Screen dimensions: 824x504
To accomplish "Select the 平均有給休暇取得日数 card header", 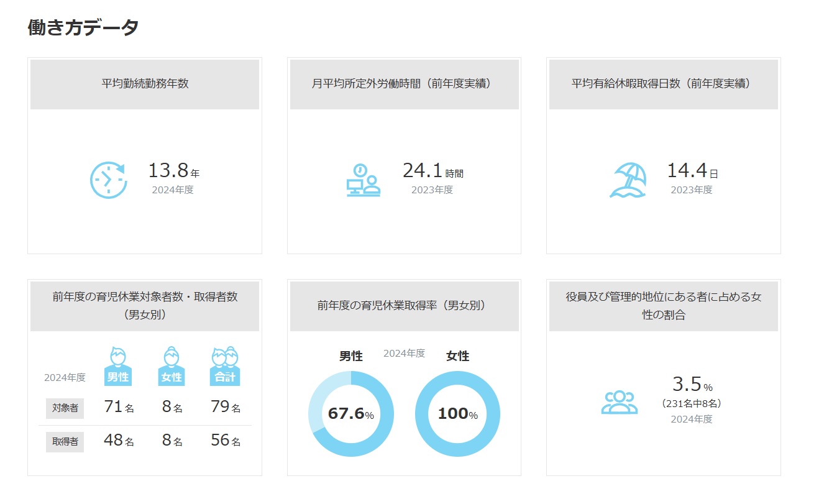I will click(663, 84).
